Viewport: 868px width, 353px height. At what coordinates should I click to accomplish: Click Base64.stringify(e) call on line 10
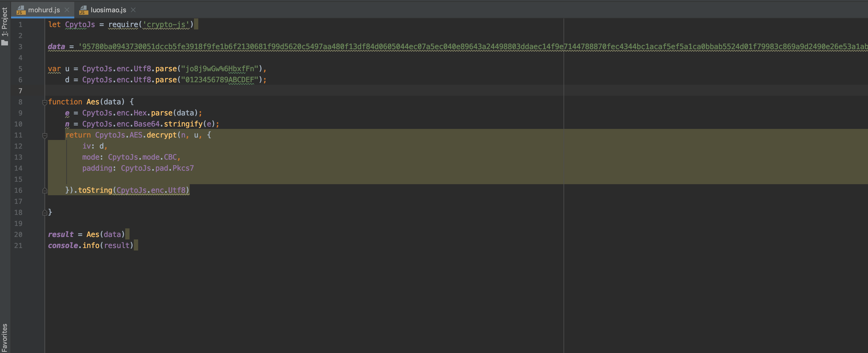pos(174,124)
